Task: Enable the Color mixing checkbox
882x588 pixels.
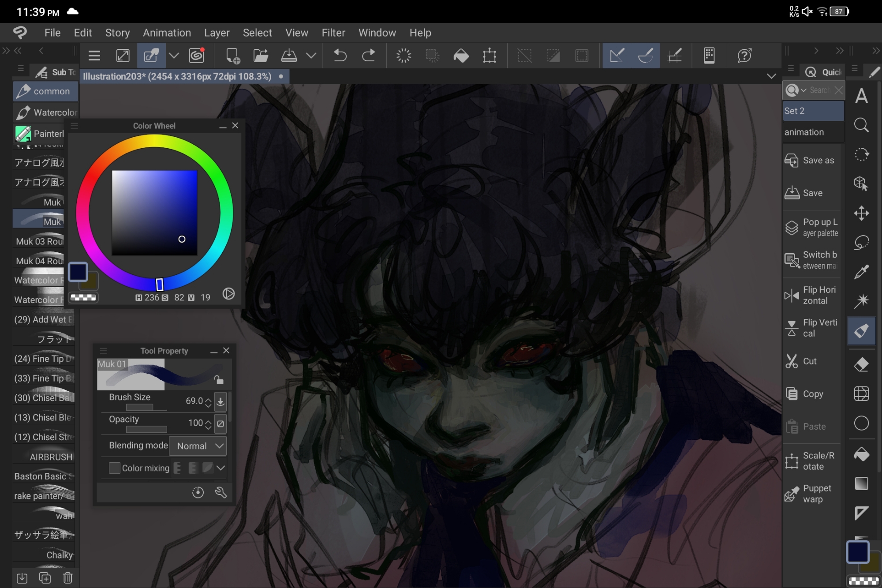Action: click(x=114, y=468)
